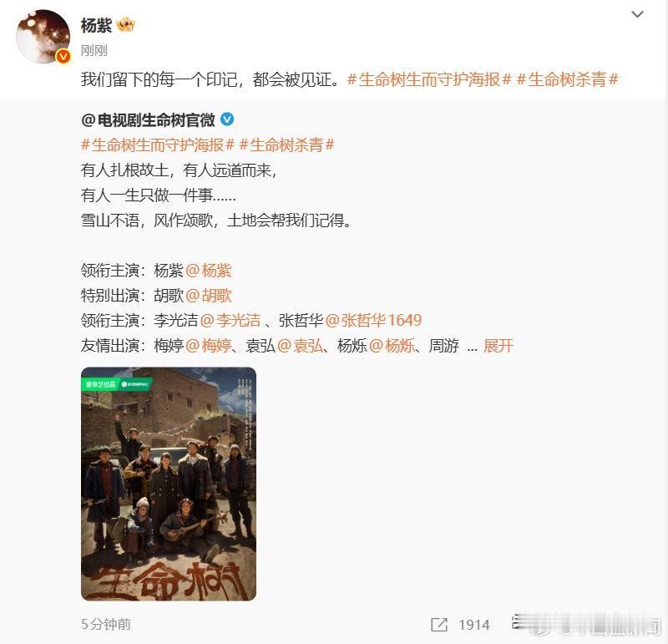This screenshot has width=668, height=644.
Task: Expand the full post with 展开
Action: (x=498, y=345)
